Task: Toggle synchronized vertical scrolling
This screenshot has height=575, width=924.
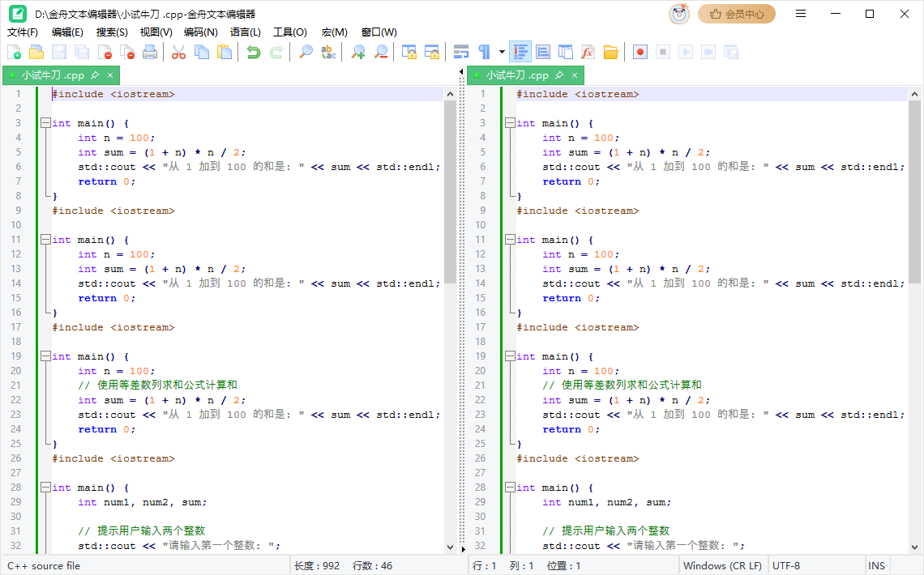Action: pos(409,53)
